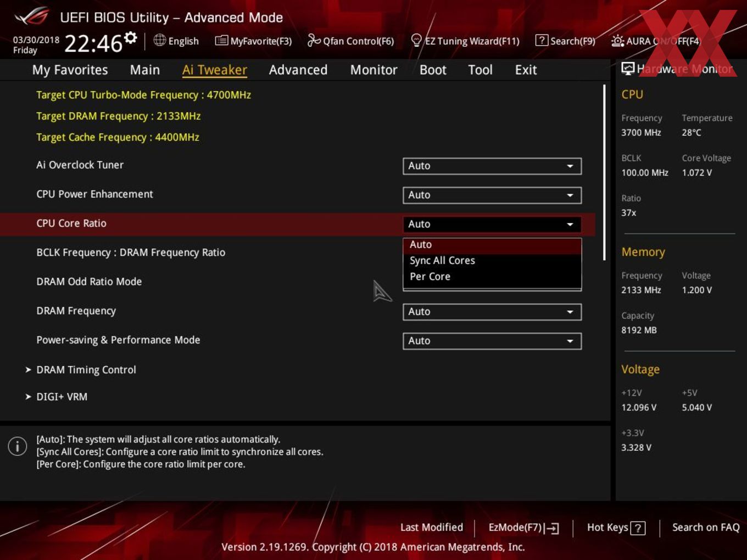Select BCLK Frequency : DRAM Frequency Ratio row

(x=131, y=253)
